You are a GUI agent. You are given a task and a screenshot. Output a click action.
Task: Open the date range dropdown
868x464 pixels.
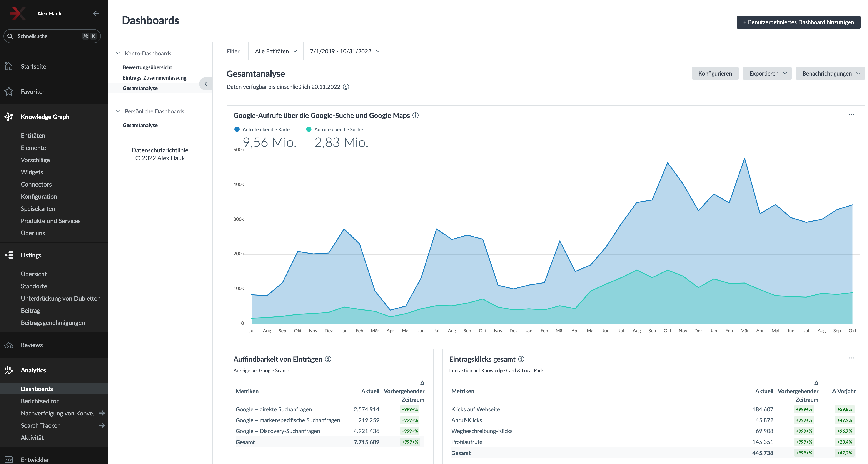pos(344,51)
